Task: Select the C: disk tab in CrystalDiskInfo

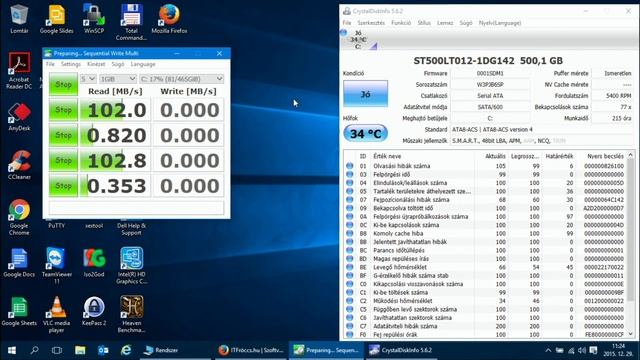Action: pyautogui.click(x=358, y=40)
